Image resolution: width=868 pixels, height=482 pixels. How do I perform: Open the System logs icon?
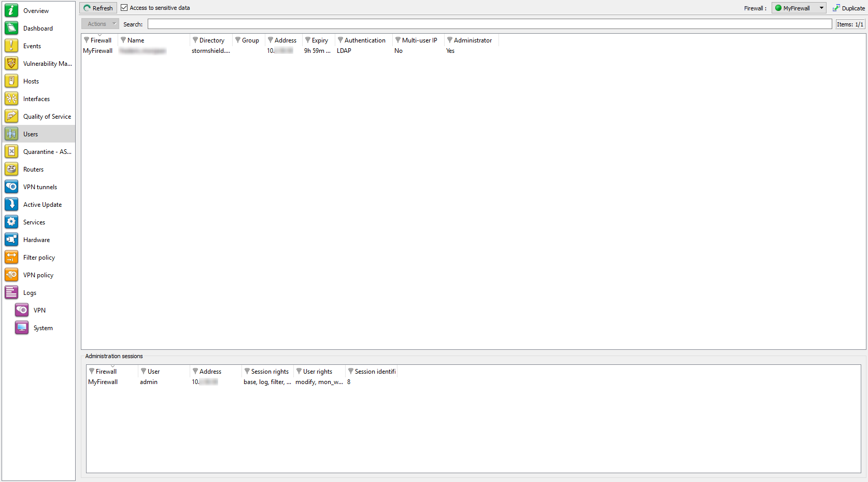(x=22, y=328)
